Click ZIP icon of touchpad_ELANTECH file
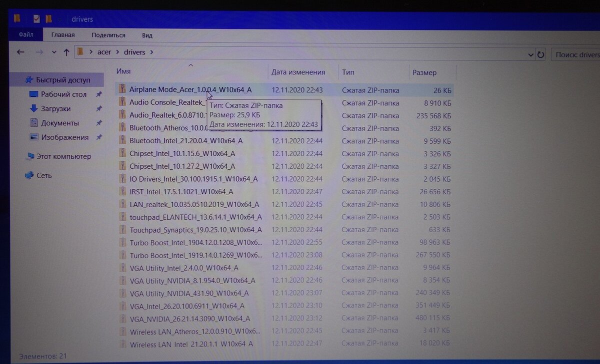600x364 pixels. (122, 216)
